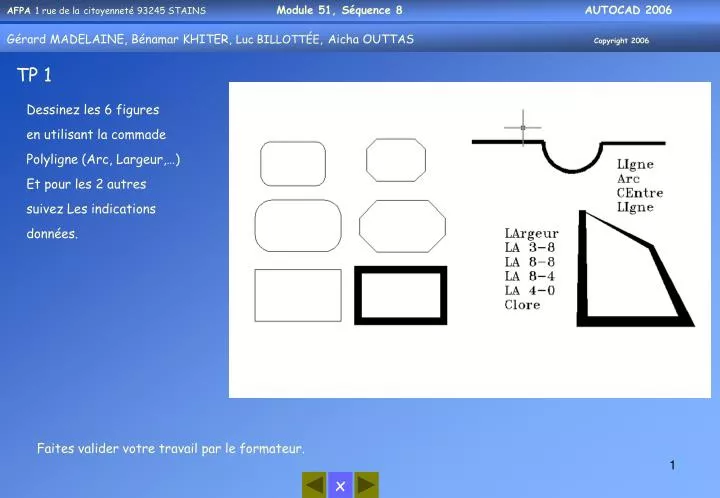Select the thin-outlined plain rectangle figure
Viewport: 720px width, 498px height.
click(298, 295)
